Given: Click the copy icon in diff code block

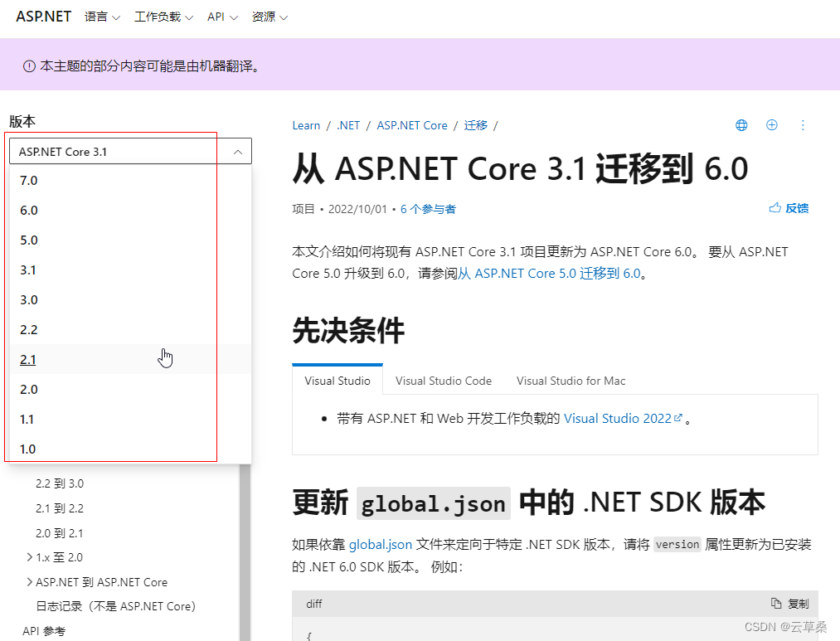Looking at the screenshot, I should tap(775, 603).
